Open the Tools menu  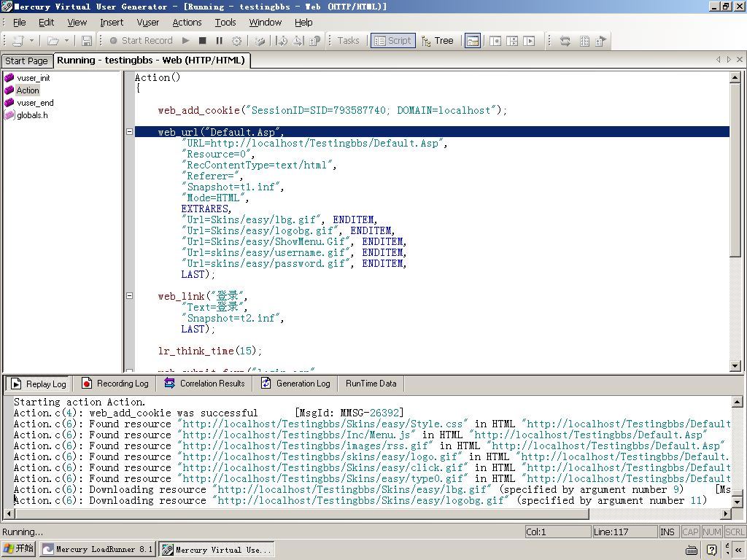point(225,23)
